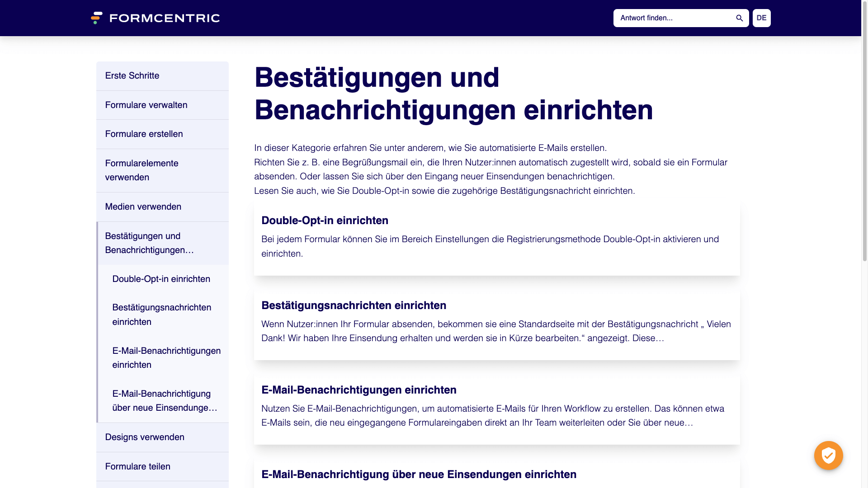Navigate to Formulare erstellen
This screenshot has height=488, width=868.
coord(144,134)
